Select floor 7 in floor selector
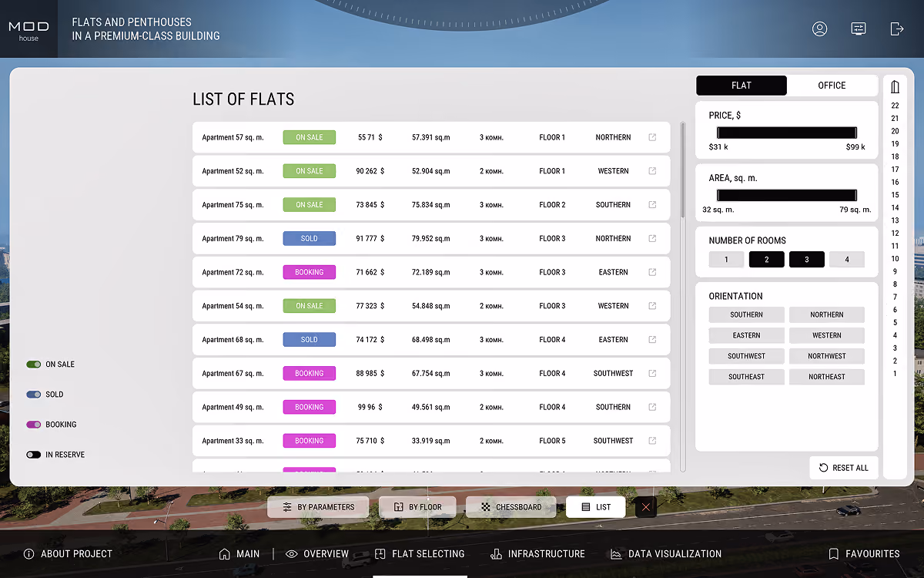The width and height of the screenshot is (924, 578). pyautogui.click(x=895, y=297)
